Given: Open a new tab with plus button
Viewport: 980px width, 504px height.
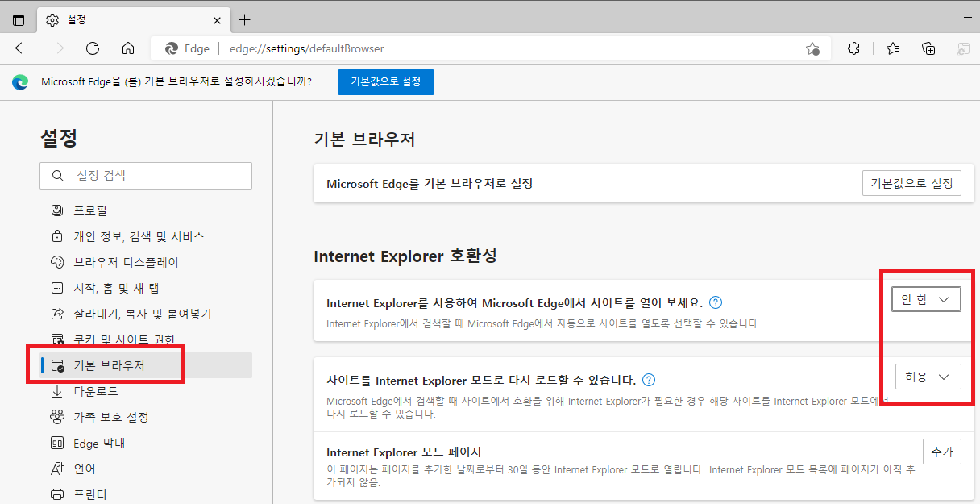Looking at the screenshot, I should point(245,19).
